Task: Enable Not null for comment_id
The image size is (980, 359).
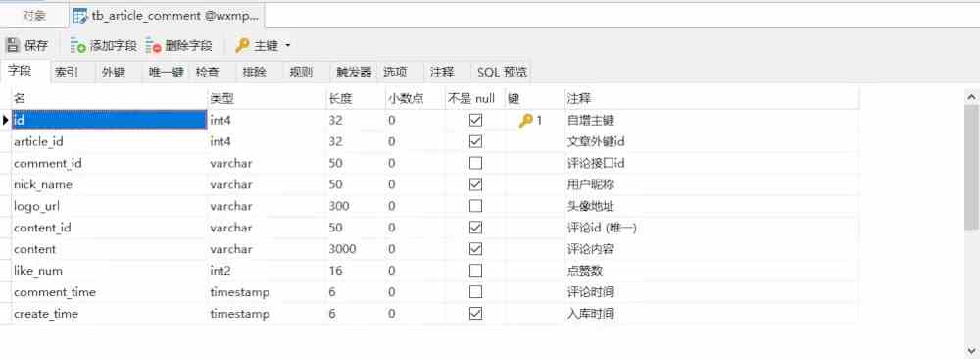Action: pyautogui.click(x=475, y=163)
